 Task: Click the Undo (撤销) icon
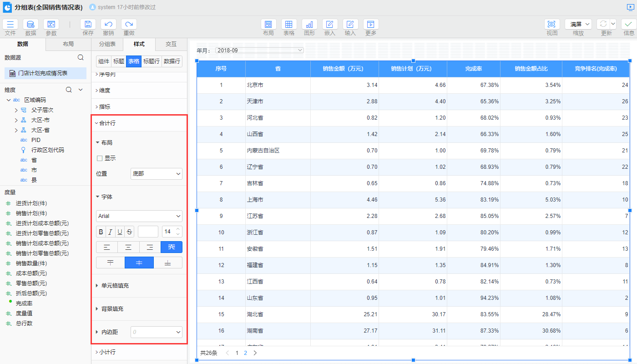108,25
